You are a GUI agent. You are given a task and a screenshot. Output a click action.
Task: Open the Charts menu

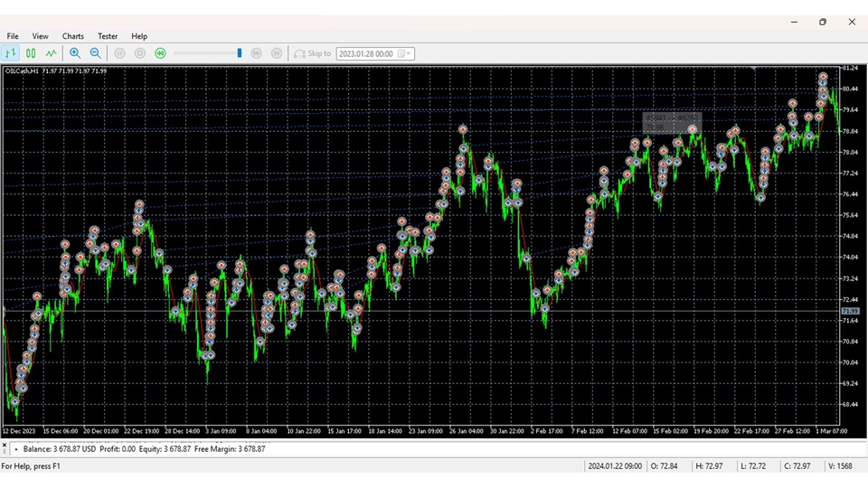point(72,36)
